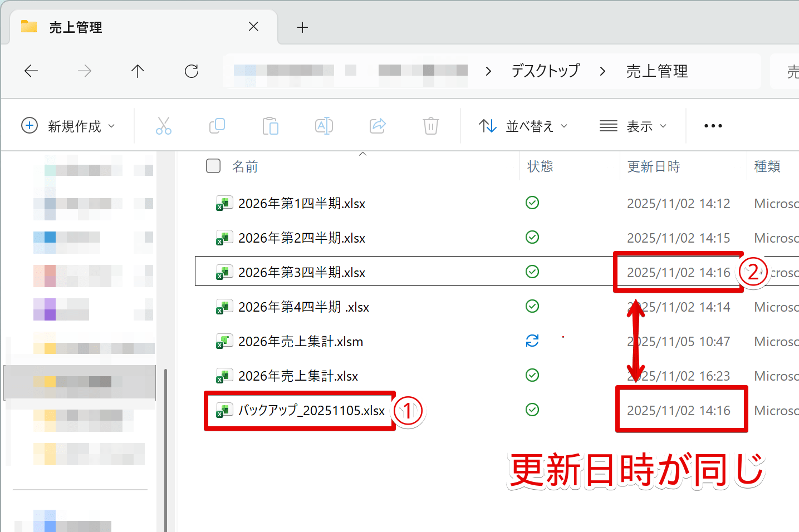Viewport: 799px width, 532px height.
Task: Click the Delete (trash) icon
Action: click(x=431, y=126)
